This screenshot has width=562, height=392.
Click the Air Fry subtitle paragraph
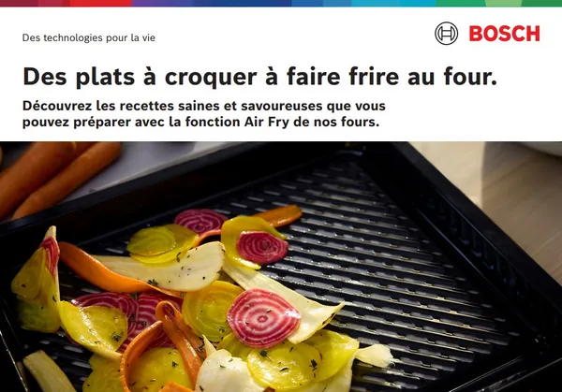tap(204, 114)
